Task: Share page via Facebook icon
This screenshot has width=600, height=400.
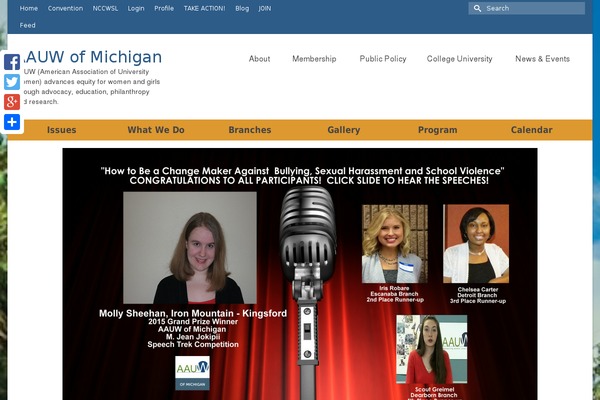Action: pyautogui.click(x=12, y=62)
